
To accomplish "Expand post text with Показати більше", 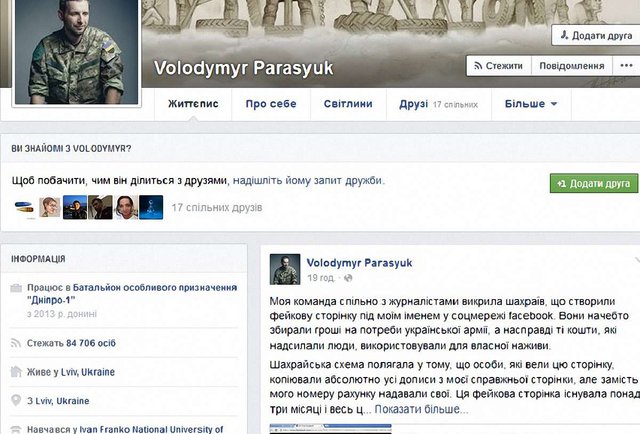I will (x=421, y=409).
